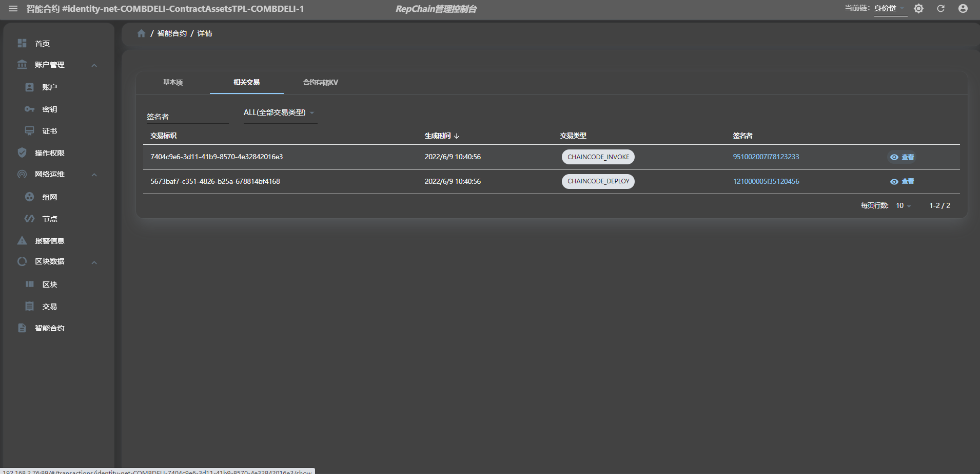Click the 网络运维 network icon

click(22, 174)
